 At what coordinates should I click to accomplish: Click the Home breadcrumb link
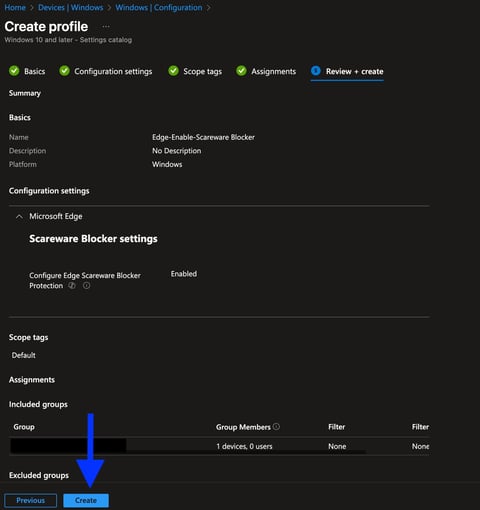(15, 7)
